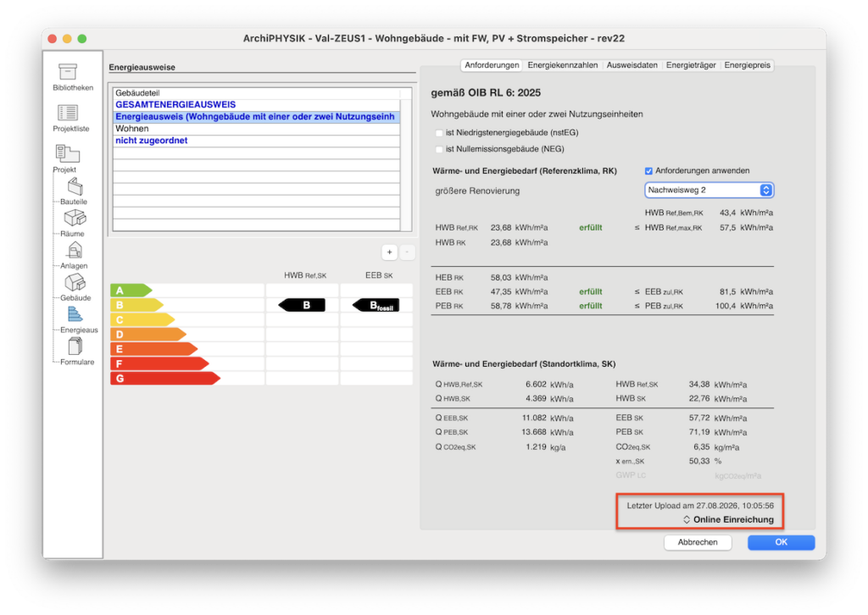
Task: Open the Formulare section icon
Action: [x=75, y=346]
